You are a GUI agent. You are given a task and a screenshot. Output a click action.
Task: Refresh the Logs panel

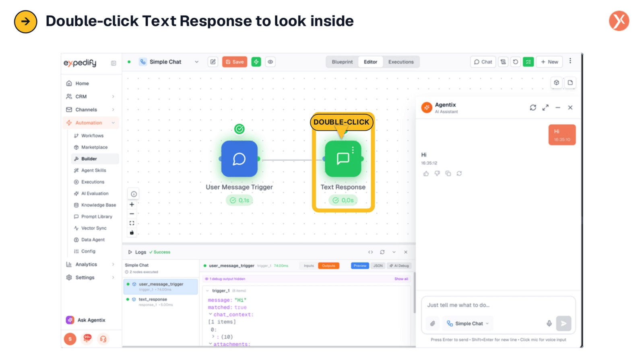pos(382,252)
